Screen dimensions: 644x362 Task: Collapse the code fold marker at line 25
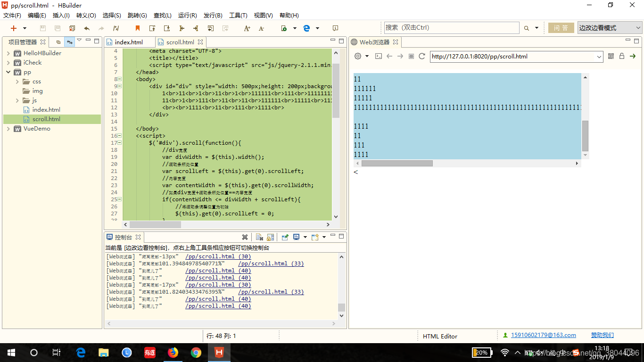pos(120,199)
